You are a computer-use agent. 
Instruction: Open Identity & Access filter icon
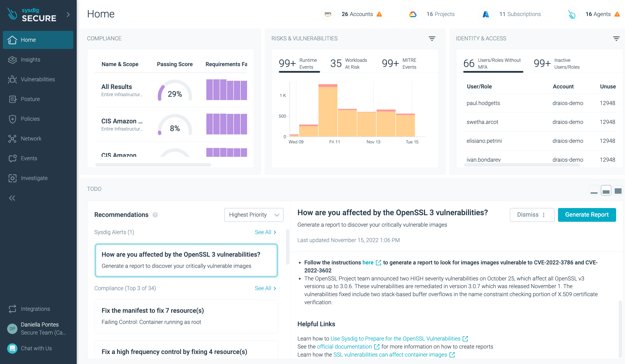click(616, 38)
